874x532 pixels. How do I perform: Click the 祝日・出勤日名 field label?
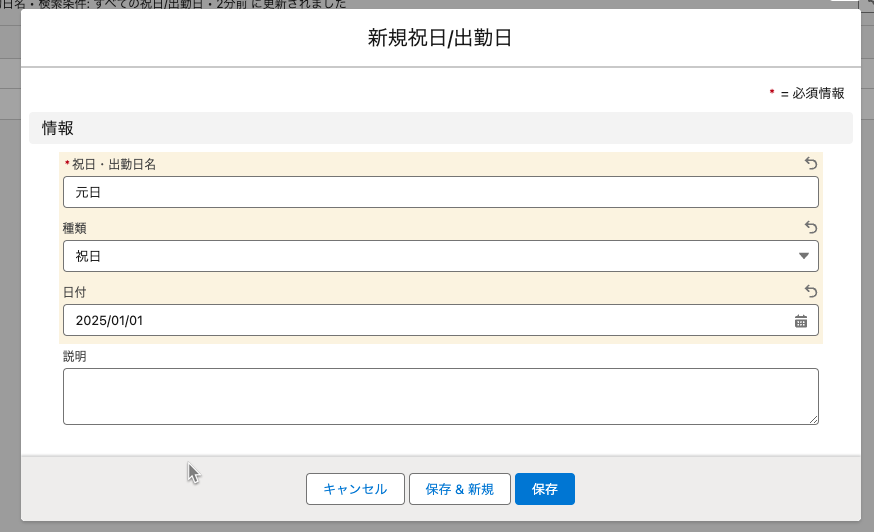114,165
